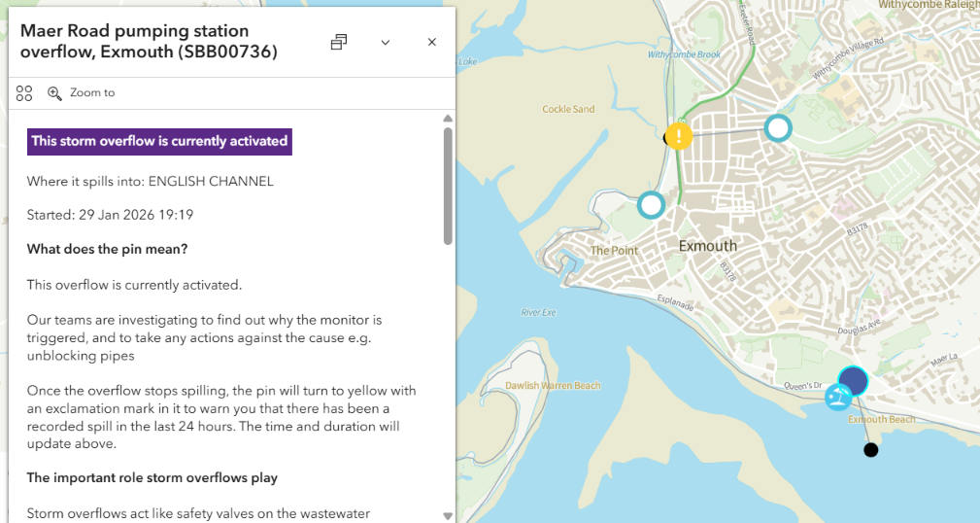This screenshot has height=523, width=980.
Task: Click the purple 'currently activated' status banner
Action: pyautogui.click(x=159, y=141)
